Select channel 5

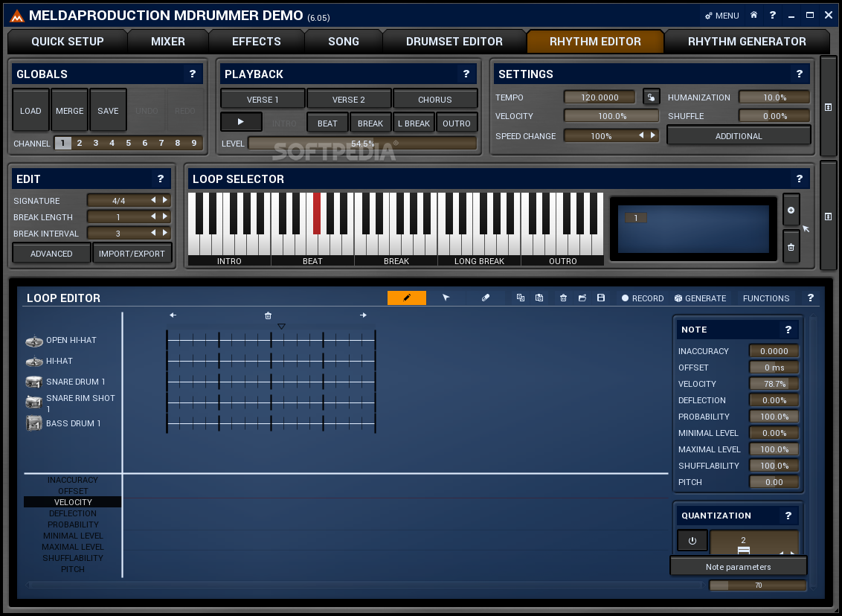coord(129,143)
